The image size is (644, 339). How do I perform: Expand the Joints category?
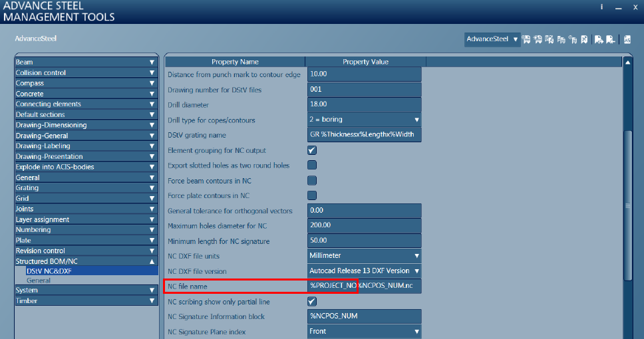pos(86,209)
